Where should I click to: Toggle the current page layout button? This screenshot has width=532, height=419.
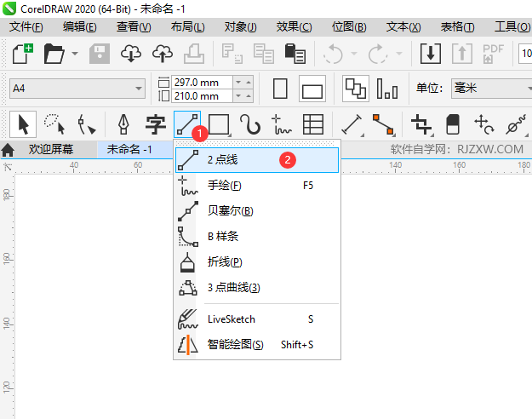[387, 89]
